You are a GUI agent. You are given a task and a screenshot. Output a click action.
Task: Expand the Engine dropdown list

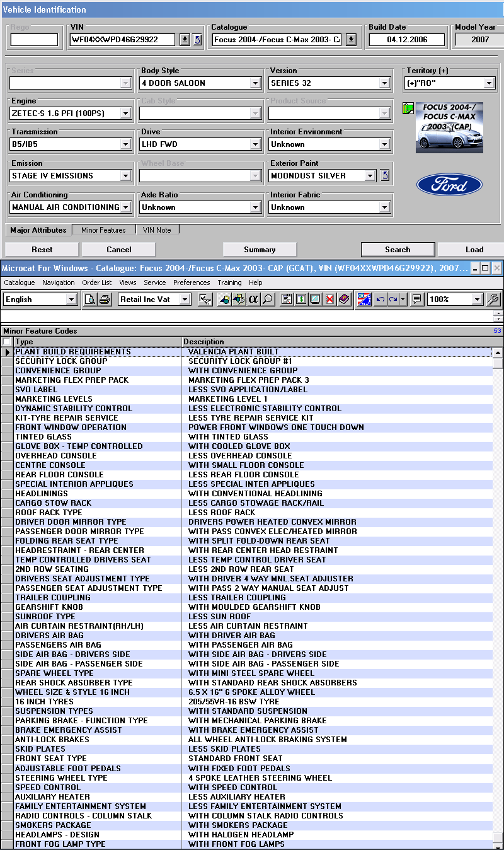pyautogui.click(x=125, y=114)
